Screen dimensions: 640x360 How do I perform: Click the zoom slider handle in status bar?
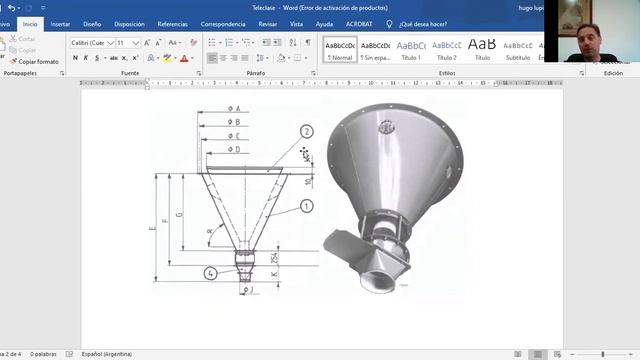602,354
